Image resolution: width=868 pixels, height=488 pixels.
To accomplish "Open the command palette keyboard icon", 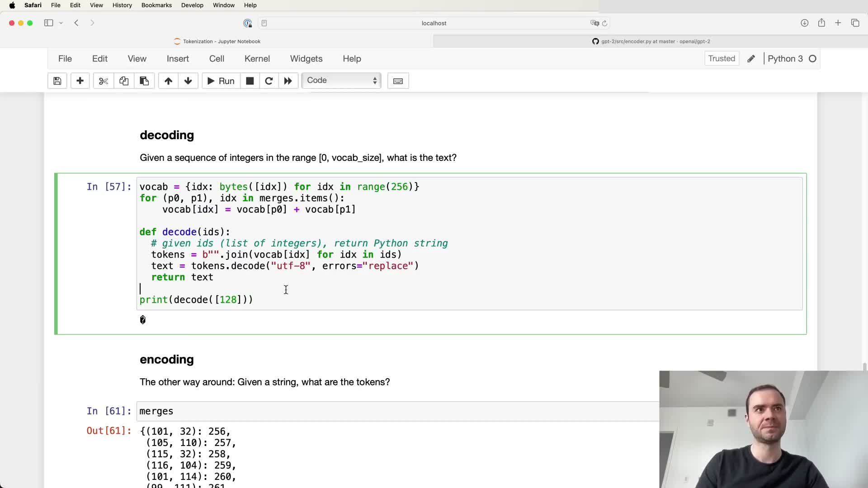I will point(398,81).
